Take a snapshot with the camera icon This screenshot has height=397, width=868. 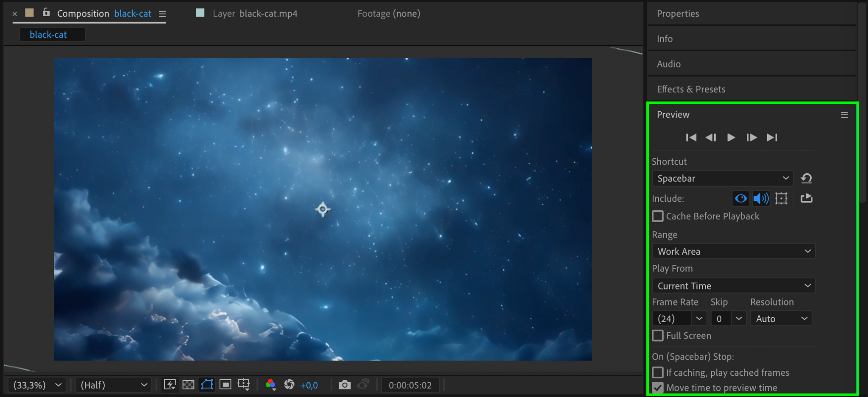click(345, 385)
